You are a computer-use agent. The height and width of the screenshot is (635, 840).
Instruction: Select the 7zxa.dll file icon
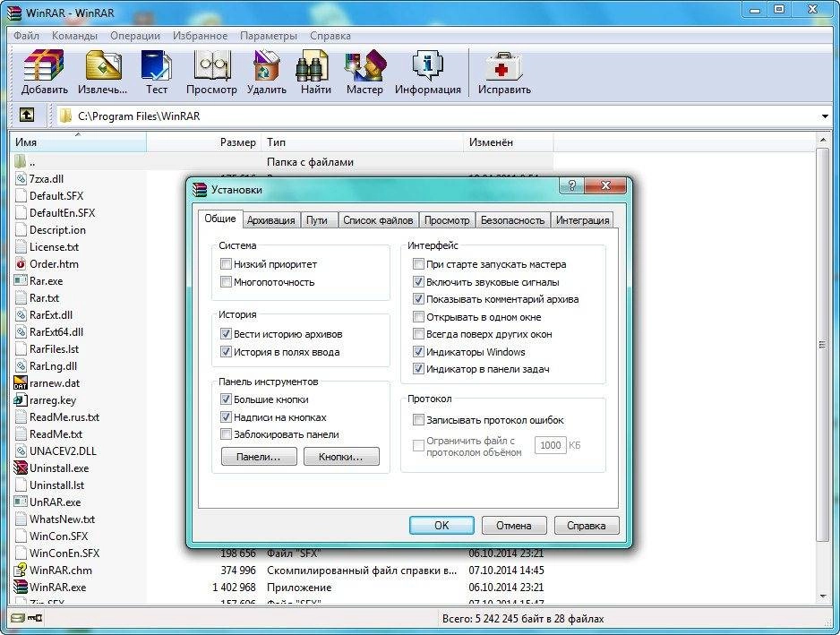coord(21,178)
